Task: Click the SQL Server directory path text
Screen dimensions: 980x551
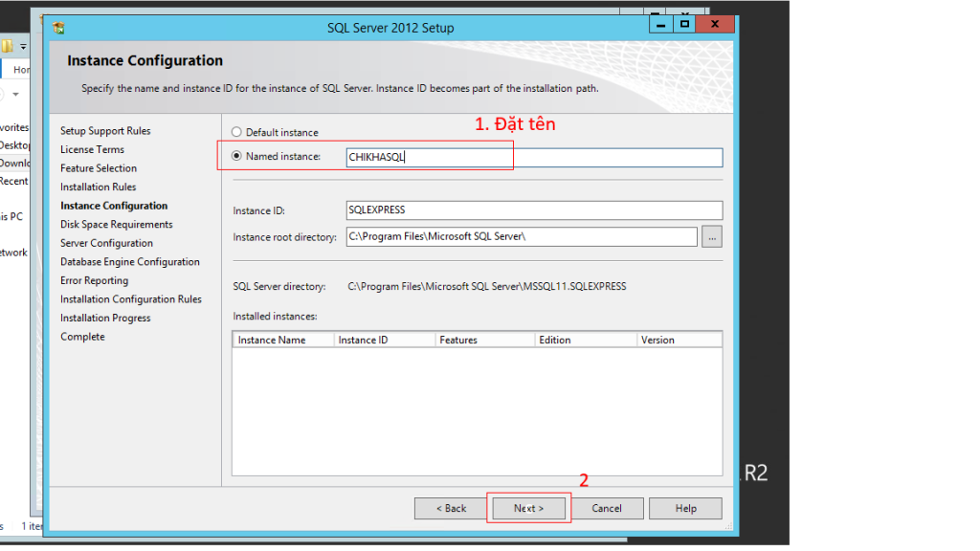Action: coord(487,287)
